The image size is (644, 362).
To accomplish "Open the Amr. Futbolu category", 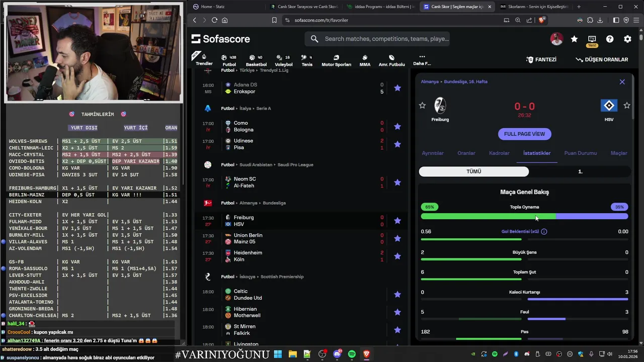I will tap(391, 60).
